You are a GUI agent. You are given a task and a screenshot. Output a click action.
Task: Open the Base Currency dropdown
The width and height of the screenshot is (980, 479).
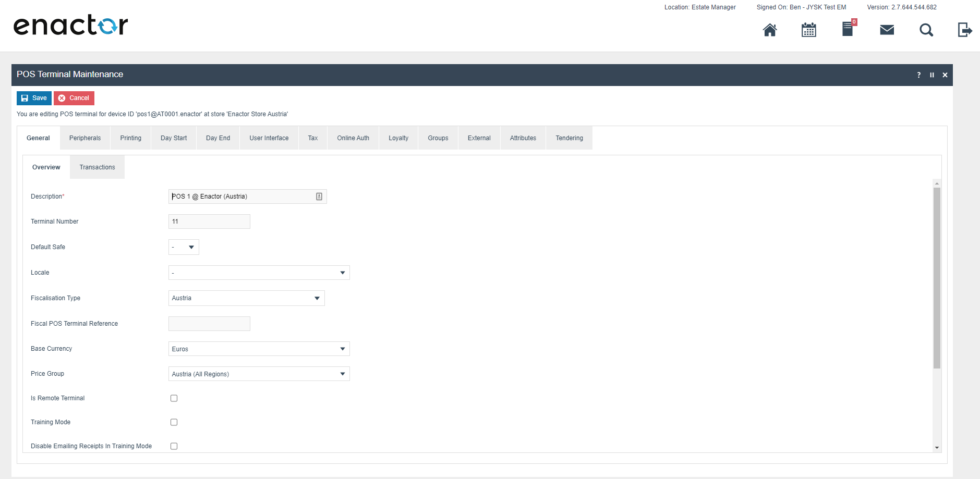pos(259,349)
